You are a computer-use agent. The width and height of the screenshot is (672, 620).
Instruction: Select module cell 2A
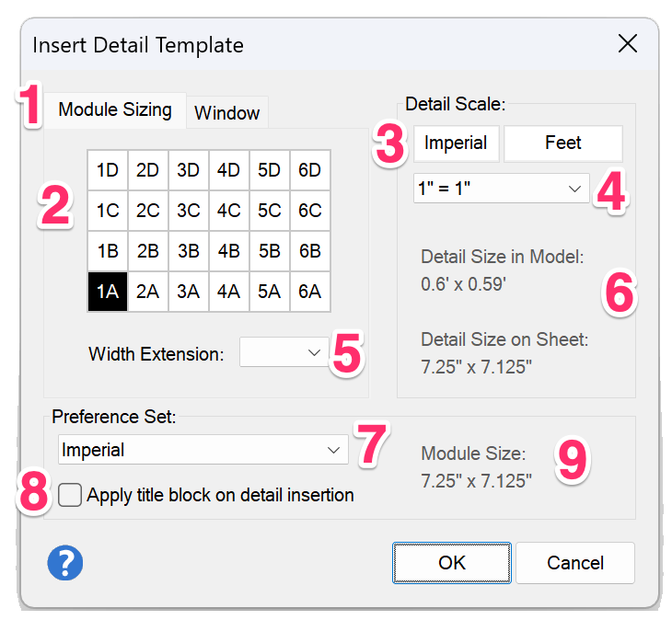pyautogui.click(x=148, y=292)
